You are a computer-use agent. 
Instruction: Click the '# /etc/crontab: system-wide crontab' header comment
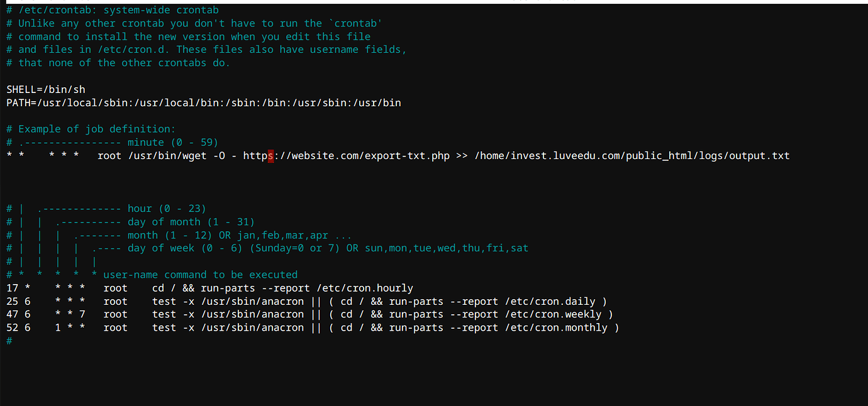point(113,10)
